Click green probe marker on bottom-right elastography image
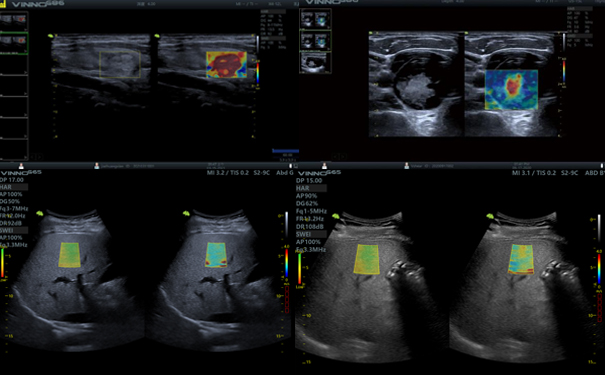605x375 pixels. (490, 216)
